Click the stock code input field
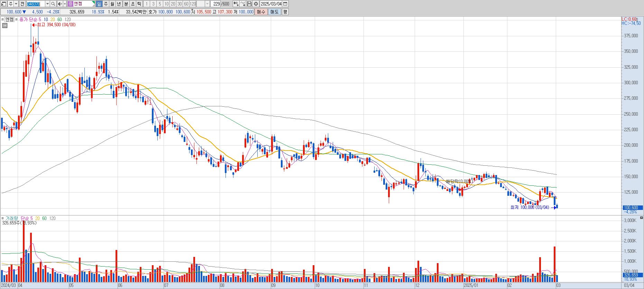The height and width of the screenshot is (289, 644). 36,4
